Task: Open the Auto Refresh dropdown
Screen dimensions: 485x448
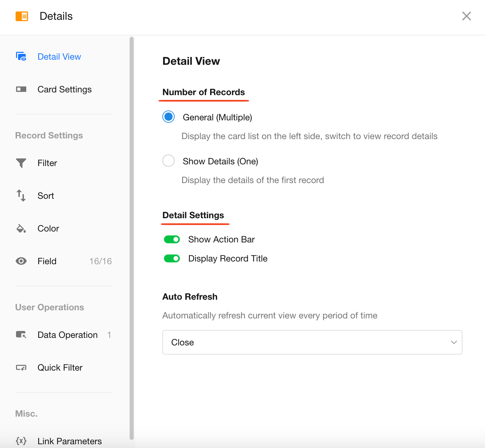Action: (312, 342)
